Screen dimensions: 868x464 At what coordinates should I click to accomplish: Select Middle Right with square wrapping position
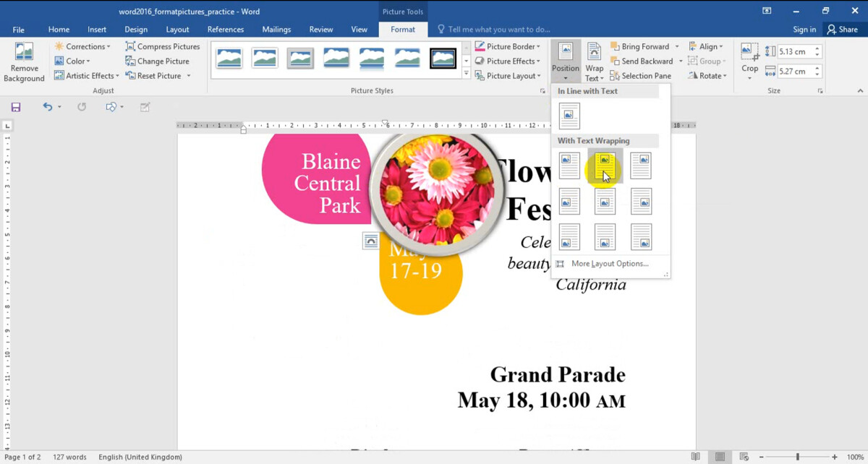click(x=641, y=201)
